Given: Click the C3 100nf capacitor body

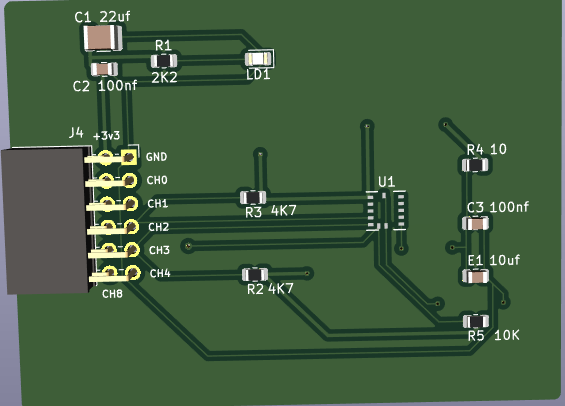Looking at the screenshot, I should click(x=476, y=224).
